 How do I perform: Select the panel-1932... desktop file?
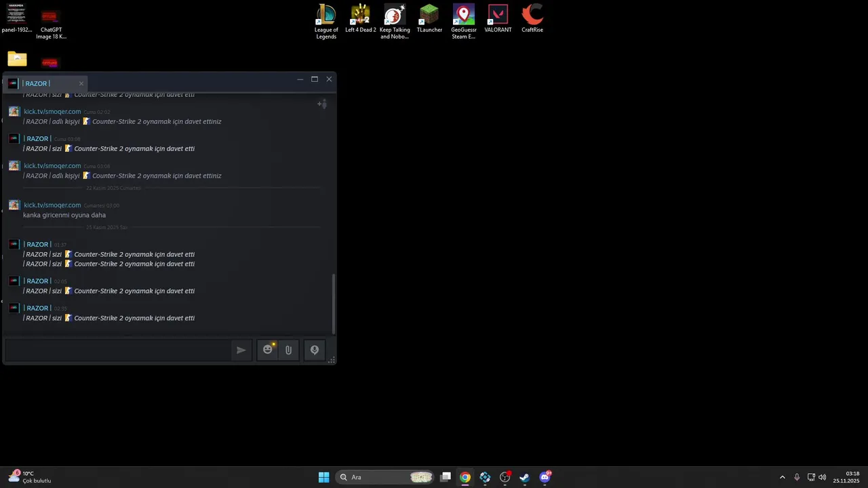(x=17, y=19)
